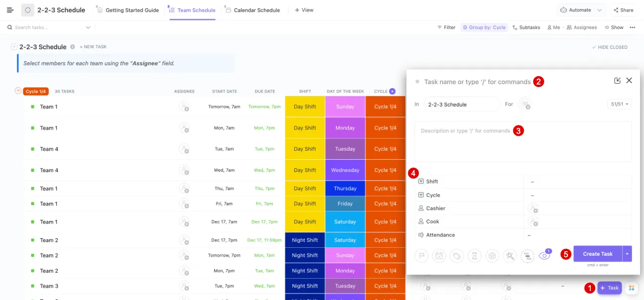Collapse the 2-2-3 Schedule list
This screenshot has height=300, width=644.
14,47
